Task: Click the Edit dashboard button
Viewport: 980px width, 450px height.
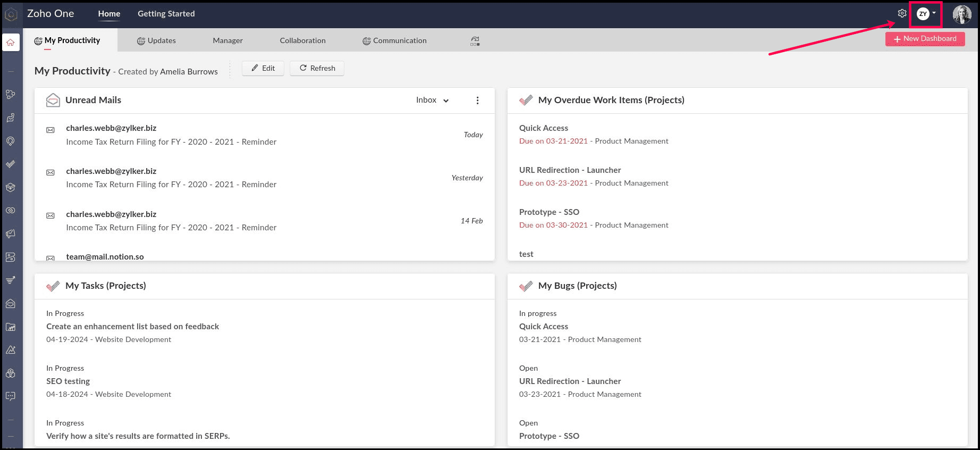Action: coord(263,68)
